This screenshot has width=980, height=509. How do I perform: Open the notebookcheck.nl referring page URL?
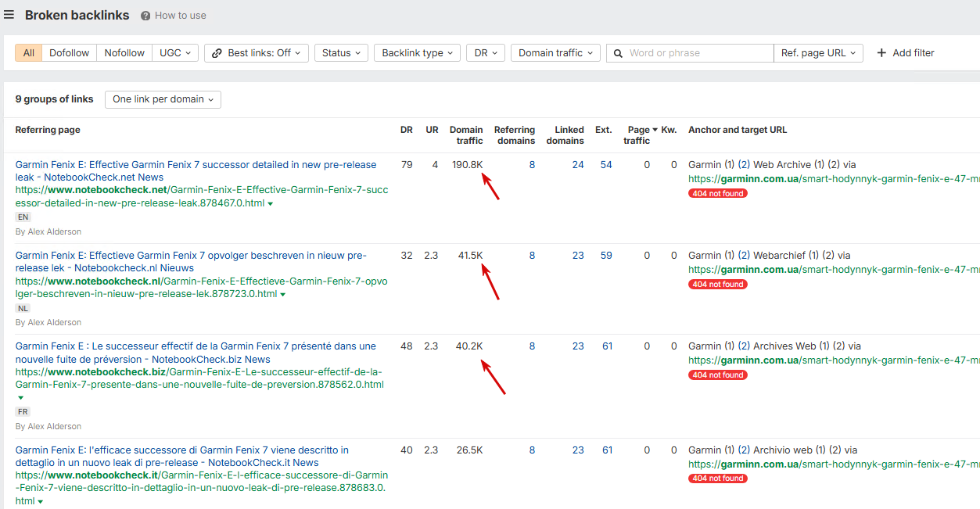click(202, 287)
